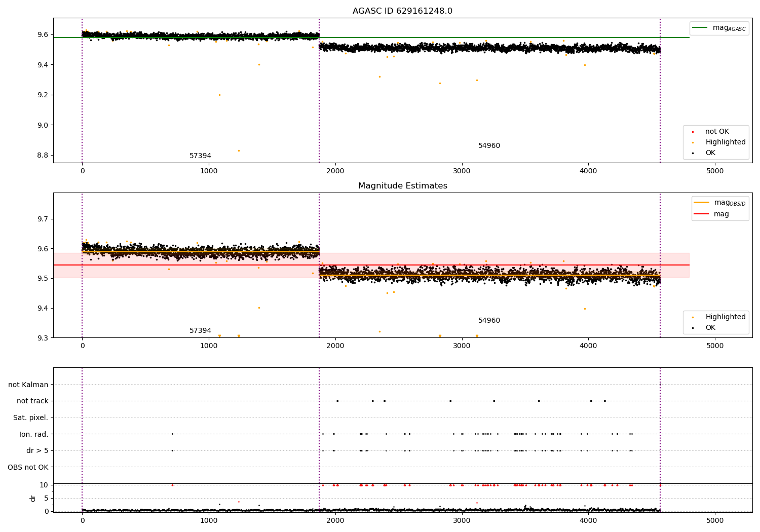Click the orange outlier at 9.2 in top plot
The height and width of the screenshot is (532, 760).
tap(219, 95)
